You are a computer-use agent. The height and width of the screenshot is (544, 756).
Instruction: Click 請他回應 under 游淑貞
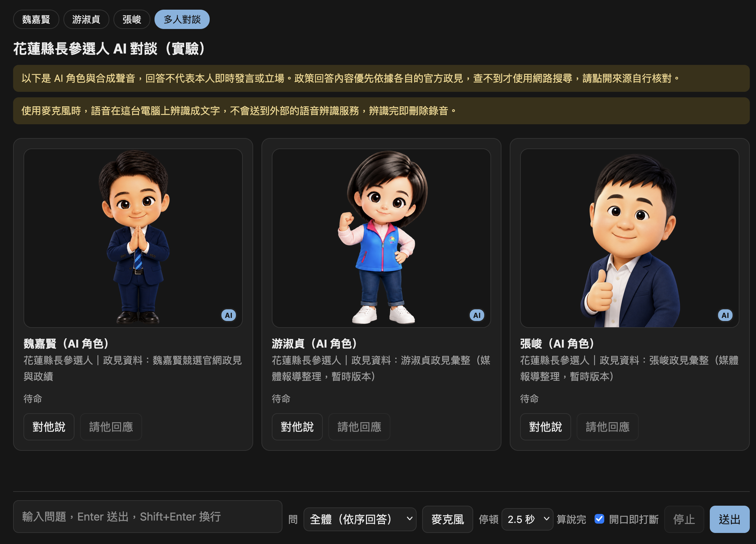(359, 427)
